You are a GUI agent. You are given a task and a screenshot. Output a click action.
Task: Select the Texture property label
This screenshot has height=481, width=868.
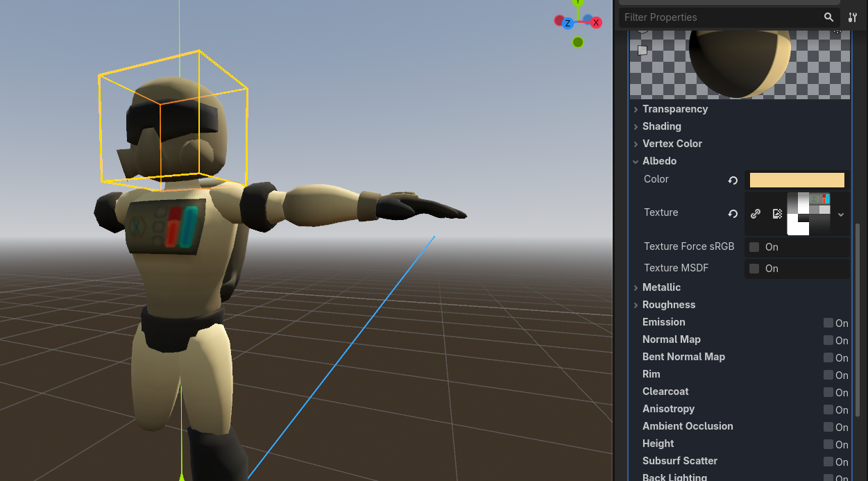pyautogui.click(x=661, y=212)
